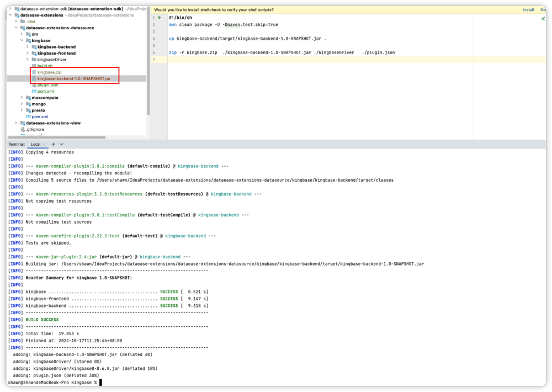Click the cp kingbase-backend jar command line
The width and height of the screenshot is (552, 392).
pos(247,39)
